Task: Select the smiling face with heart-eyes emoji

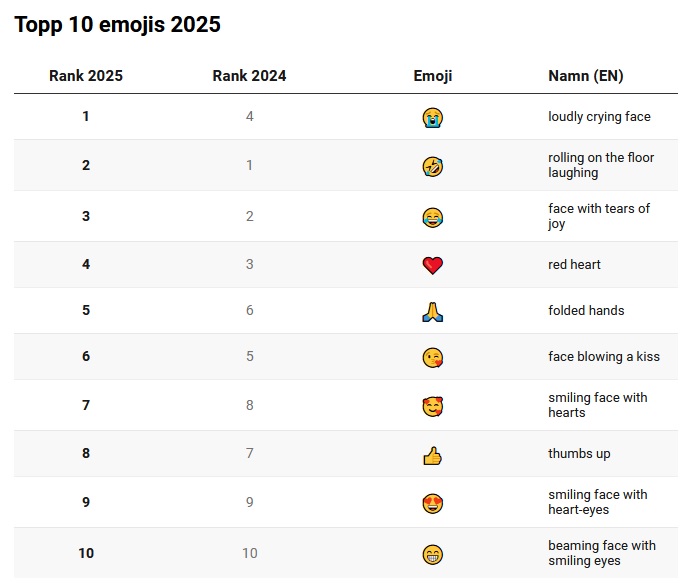Action: coord(432,503)
